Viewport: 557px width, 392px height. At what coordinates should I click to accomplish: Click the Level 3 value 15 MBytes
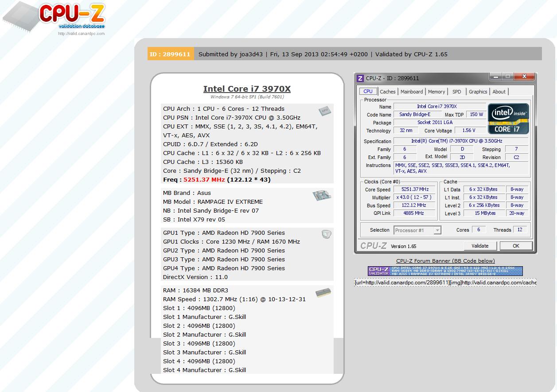(483, 213)
